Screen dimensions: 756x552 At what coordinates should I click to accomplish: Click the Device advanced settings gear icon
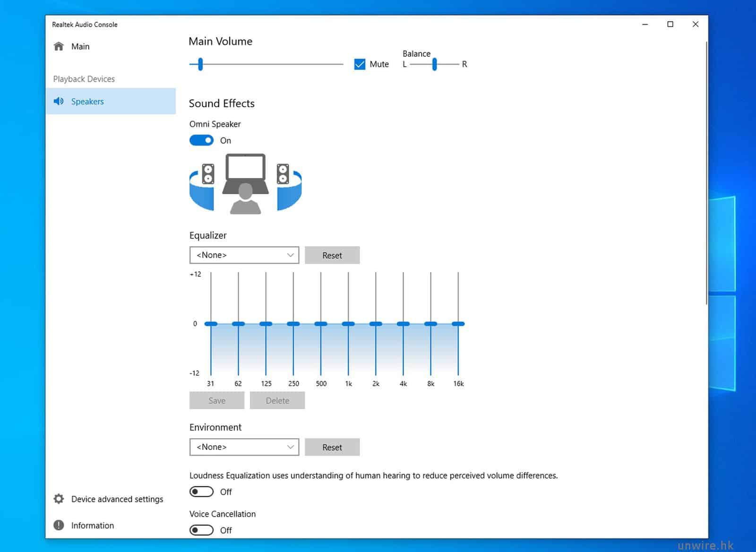coord(59,499)
